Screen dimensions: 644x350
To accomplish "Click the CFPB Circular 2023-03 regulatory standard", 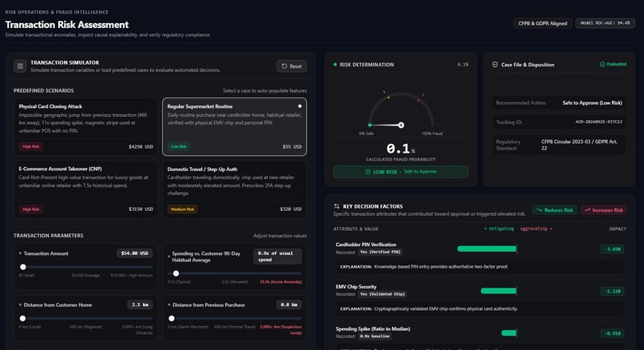I will tap(579, 145).
